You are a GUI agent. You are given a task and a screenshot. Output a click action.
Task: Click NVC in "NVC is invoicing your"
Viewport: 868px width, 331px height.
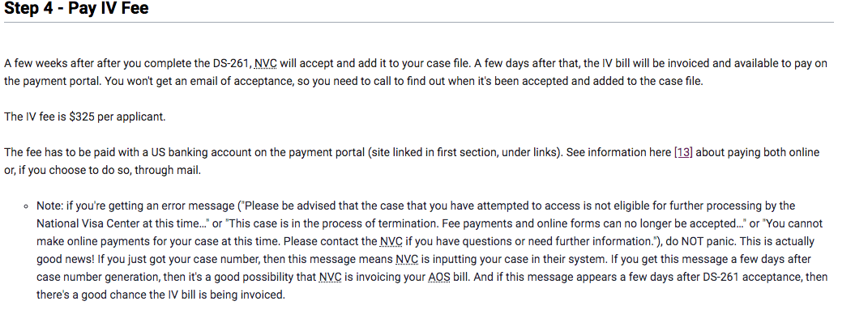(331, 277)
